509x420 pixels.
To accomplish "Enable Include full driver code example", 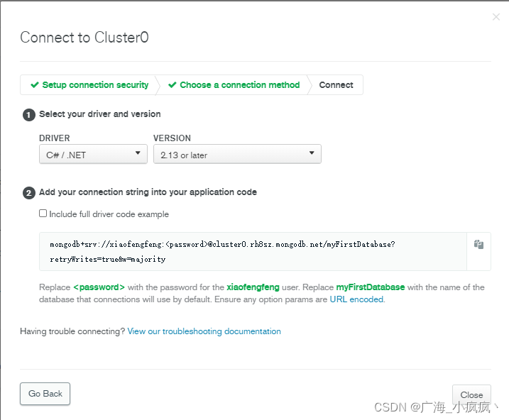I will click(43, 214).
